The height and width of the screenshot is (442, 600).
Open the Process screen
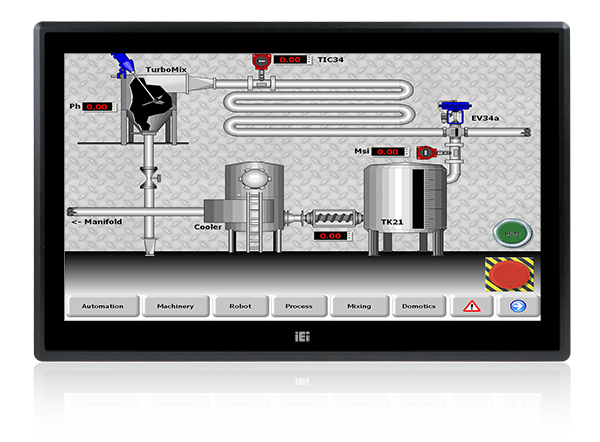[x=298, y=306]
